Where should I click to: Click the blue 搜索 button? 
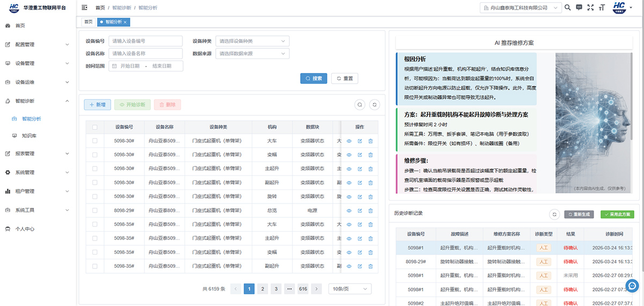point(314,78)
